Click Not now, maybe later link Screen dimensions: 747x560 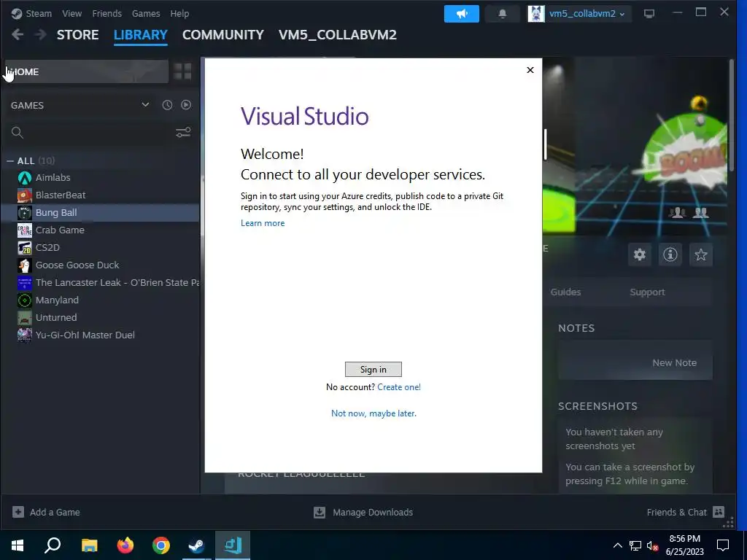[373, 413]
